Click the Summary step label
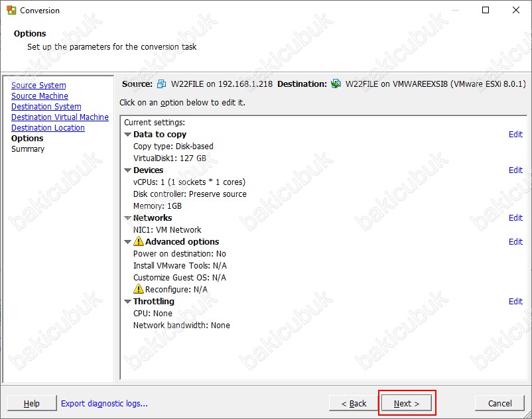This screenshot has width=532, height=419. pyautogui.click(x=28, y=149)
